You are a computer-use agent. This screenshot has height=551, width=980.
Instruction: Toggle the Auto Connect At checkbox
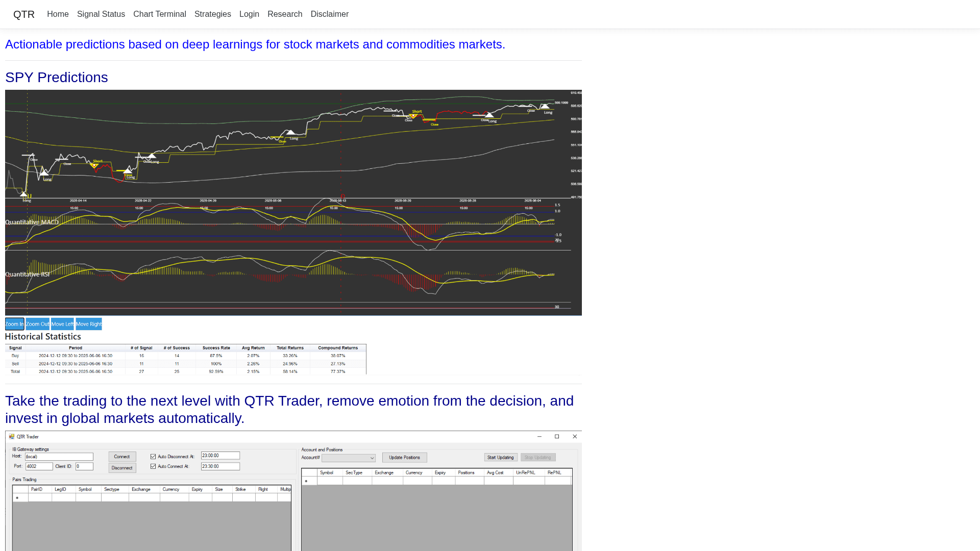[x=153, y=466]
